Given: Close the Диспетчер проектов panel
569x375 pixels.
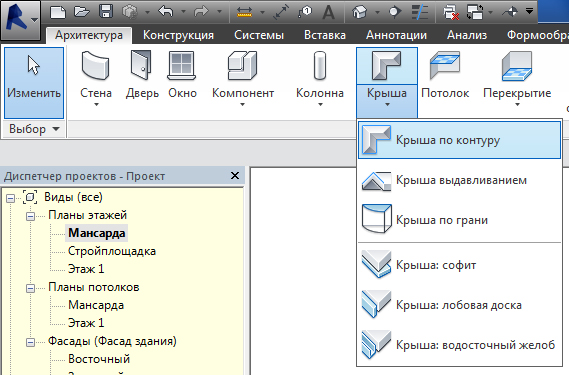Looking at the screenshot, I should [235, 176].
